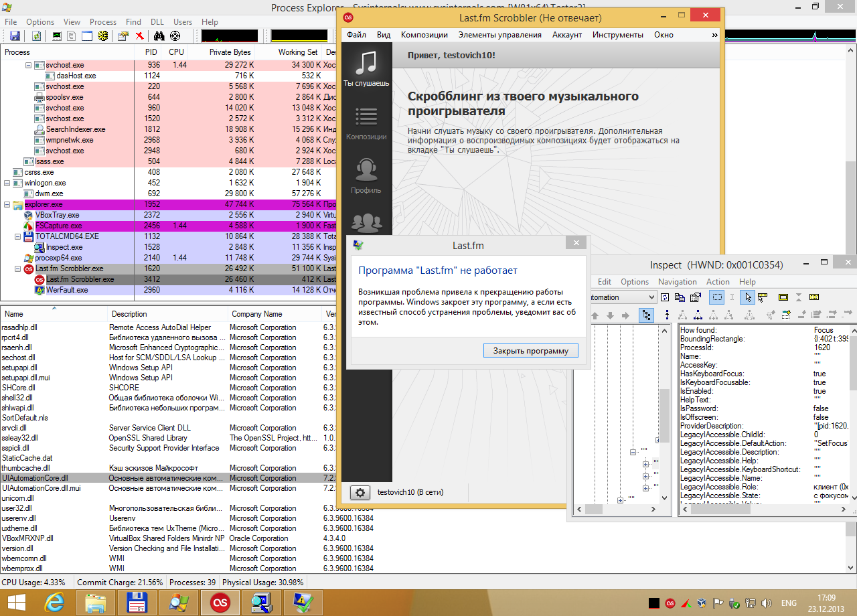Toggle the yellow rectangle Active Hover icon in Inspect
The width and height of the screenshot is (857, 616).
click(x=783, y=297)
